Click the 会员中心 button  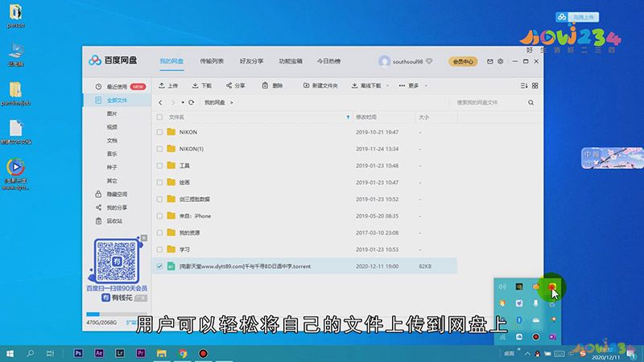pos(463,62)
